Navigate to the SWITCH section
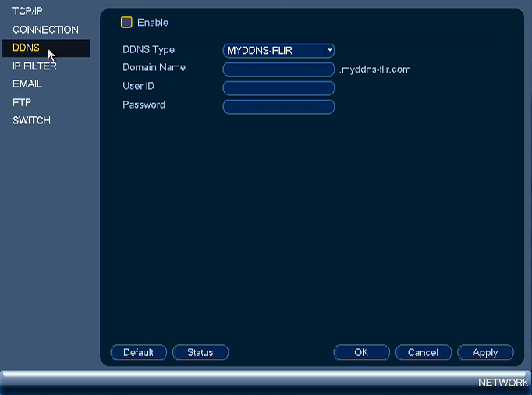This screenshot has height=395, width=532. 31,120
